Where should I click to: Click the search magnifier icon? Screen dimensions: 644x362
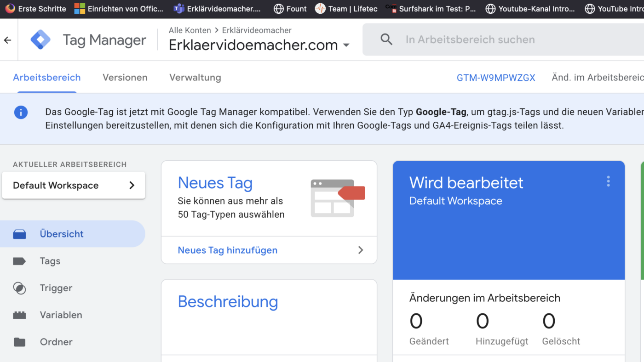[387, 40]
